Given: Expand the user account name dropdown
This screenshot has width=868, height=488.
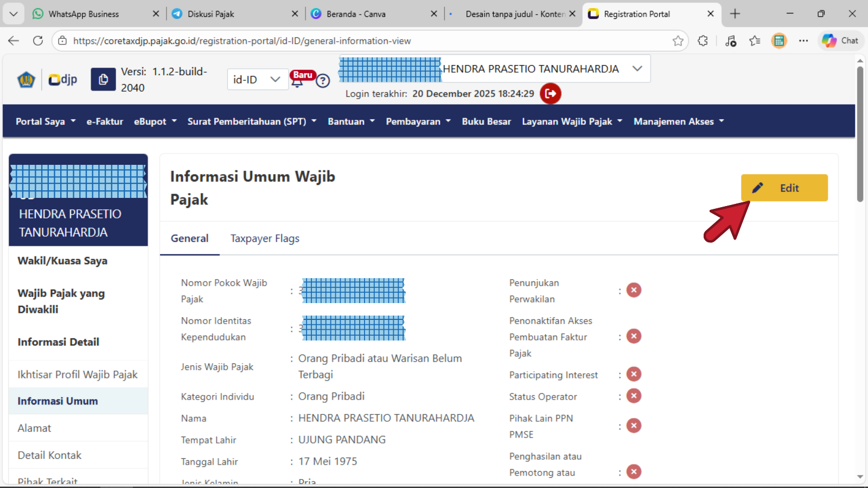Looking at the screenshot, I should [x=637, y=69].
